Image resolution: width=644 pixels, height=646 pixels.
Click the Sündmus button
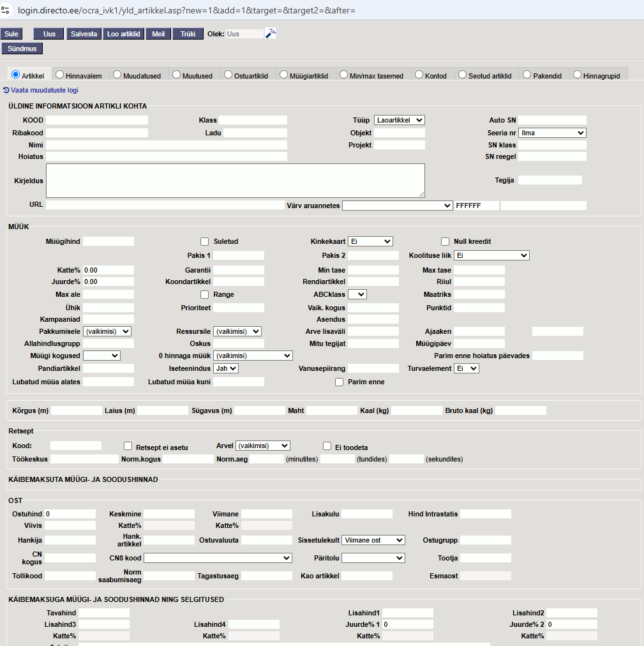(22, 48)
